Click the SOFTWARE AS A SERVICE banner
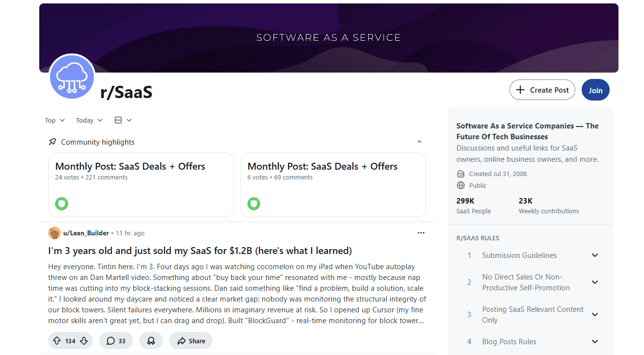The image size is (644, 355). click(329, 38)
